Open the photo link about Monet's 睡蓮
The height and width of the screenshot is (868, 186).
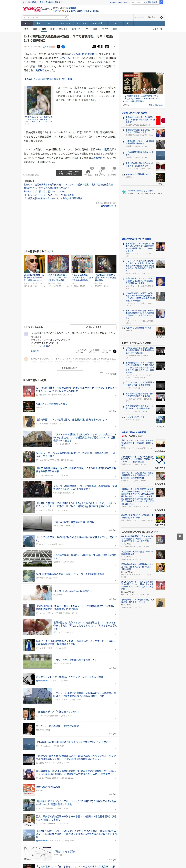tap(49, 79)
